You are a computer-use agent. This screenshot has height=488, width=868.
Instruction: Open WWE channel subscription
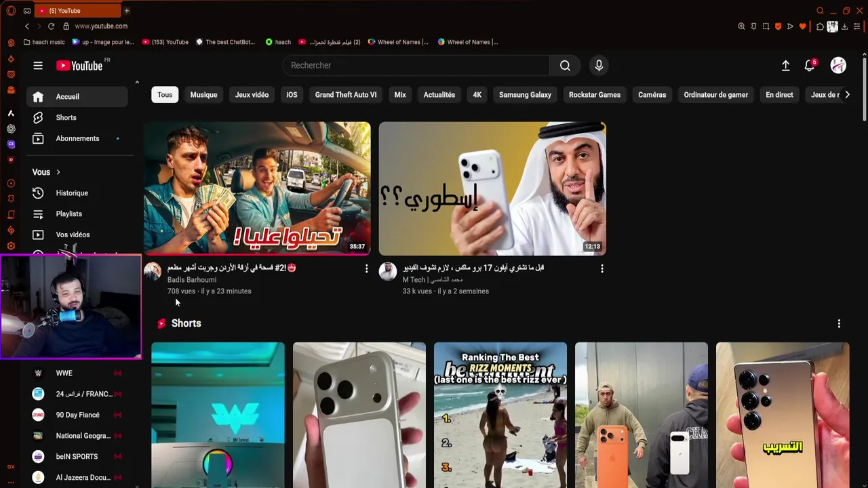click(77, 373)
